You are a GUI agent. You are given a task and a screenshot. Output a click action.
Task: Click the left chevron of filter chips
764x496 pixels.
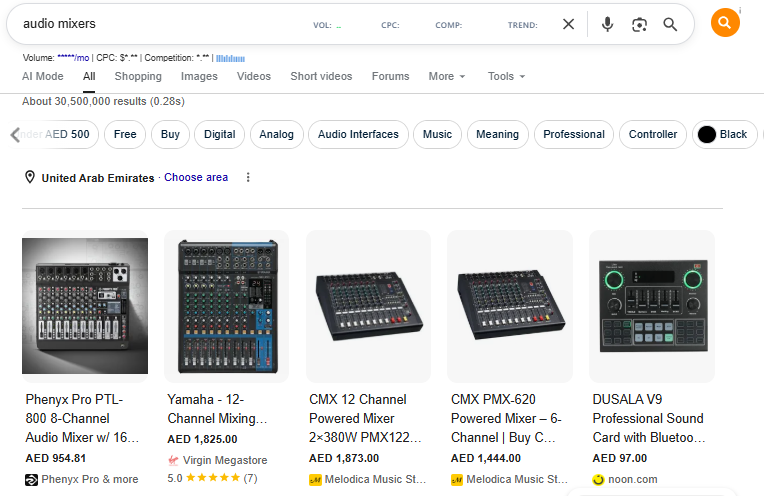(x=15, y=134)
